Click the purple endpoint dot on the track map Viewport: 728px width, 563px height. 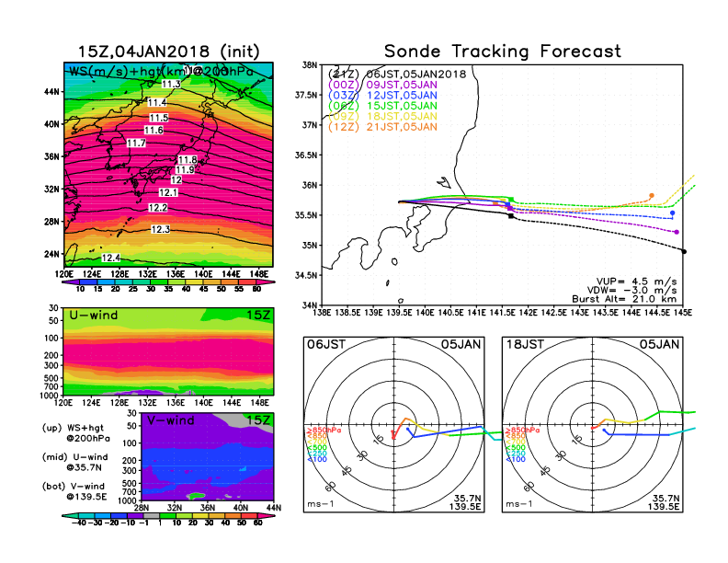[677, 232]
